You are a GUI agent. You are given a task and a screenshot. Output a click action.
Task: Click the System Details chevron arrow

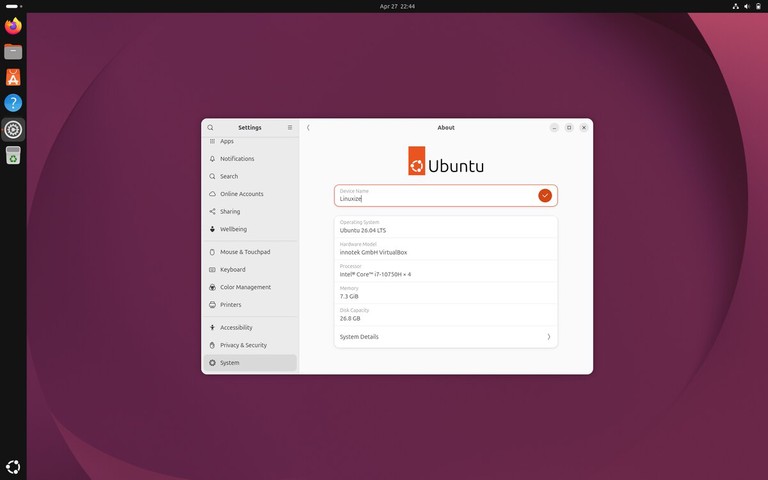549,336
